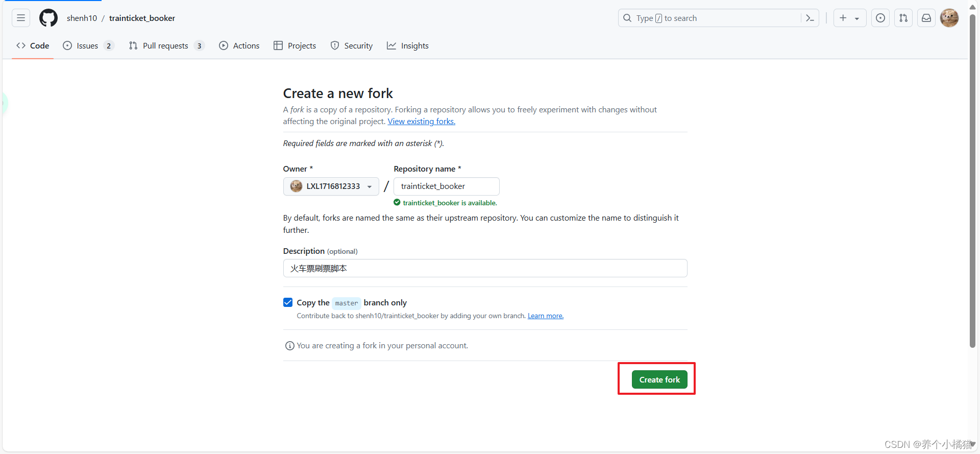The width and height of the screenshot is (980, 454).
Task: Edit the Description text field
Action: click(x=485, y=268)
